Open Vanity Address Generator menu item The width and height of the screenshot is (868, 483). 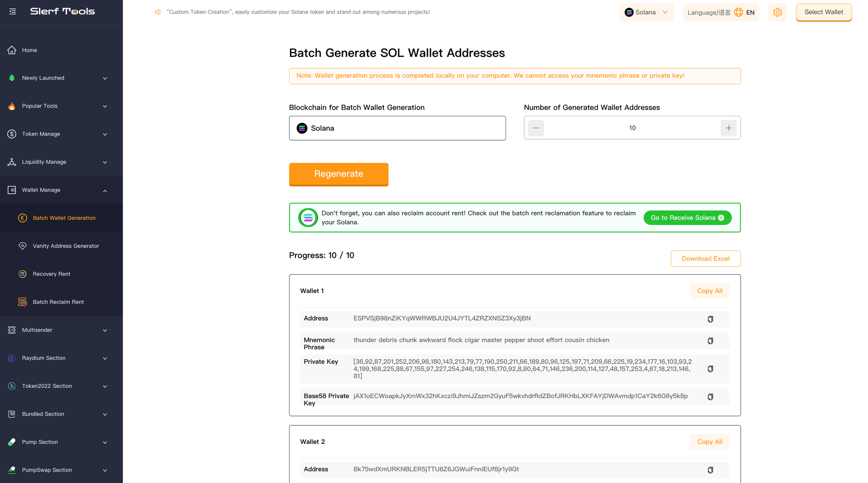click(x=66, y=246)
